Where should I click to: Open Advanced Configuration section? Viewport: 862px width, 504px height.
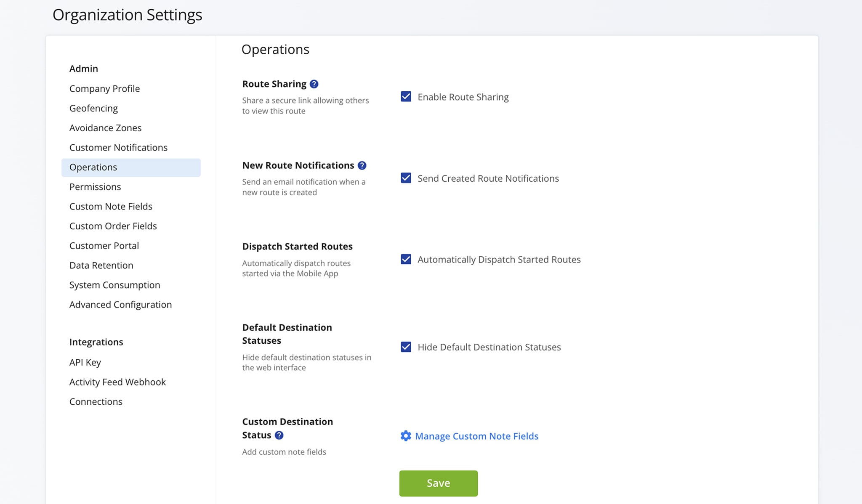tap(120, 305)
